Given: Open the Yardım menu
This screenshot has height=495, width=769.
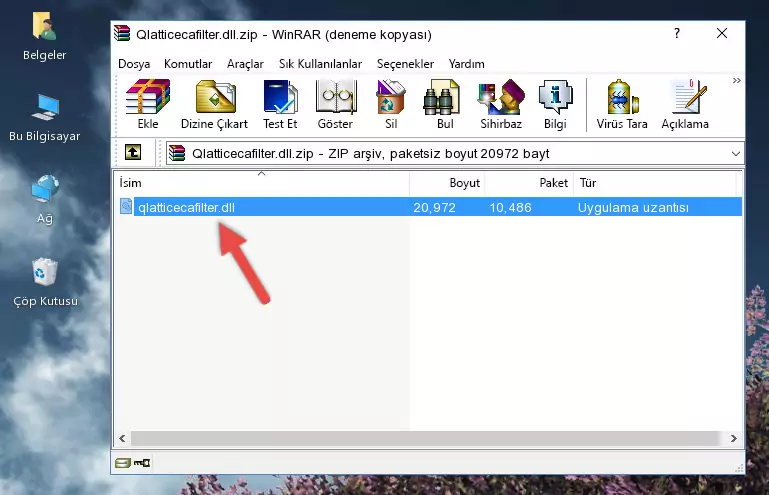Looking at the screenshot, I should [466, 64].
